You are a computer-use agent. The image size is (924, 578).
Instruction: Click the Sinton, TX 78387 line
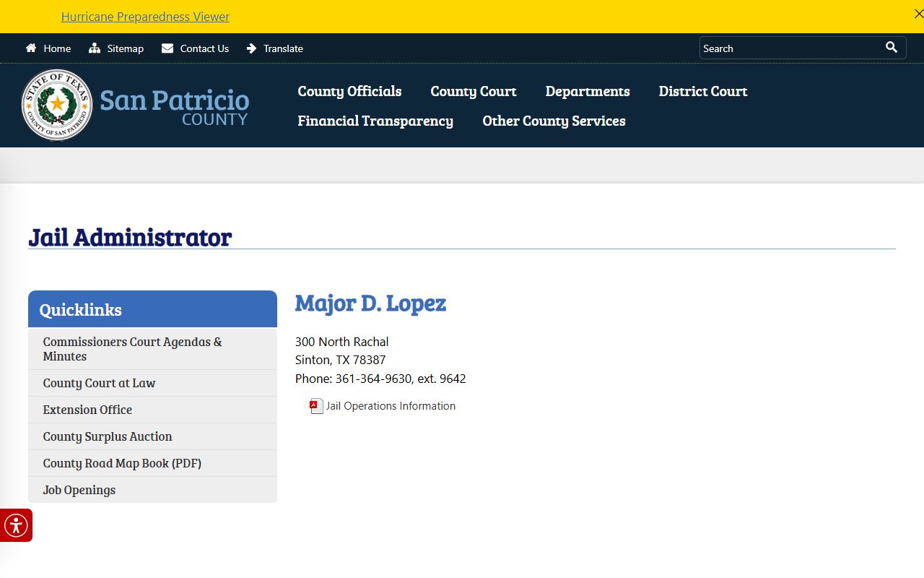340,360
